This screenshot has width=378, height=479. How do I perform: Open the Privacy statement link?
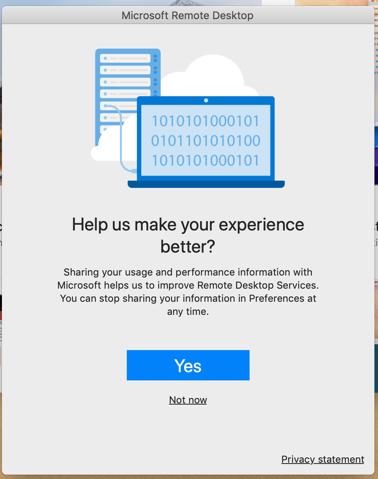click(x=323, y=459)
